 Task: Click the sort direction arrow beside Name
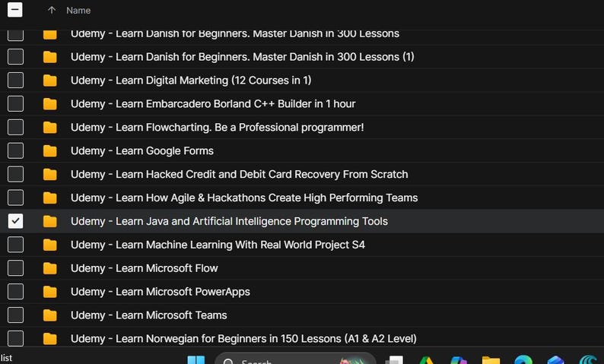tap(52, 11)
